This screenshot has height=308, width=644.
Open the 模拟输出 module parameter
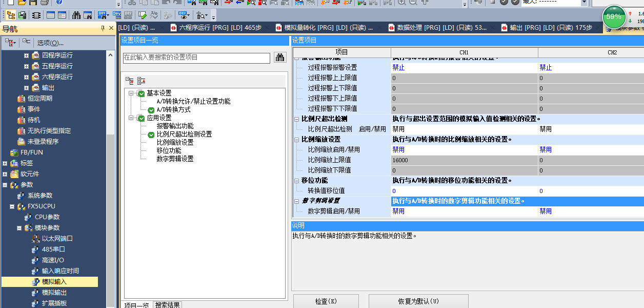click(x=54, y=293)
